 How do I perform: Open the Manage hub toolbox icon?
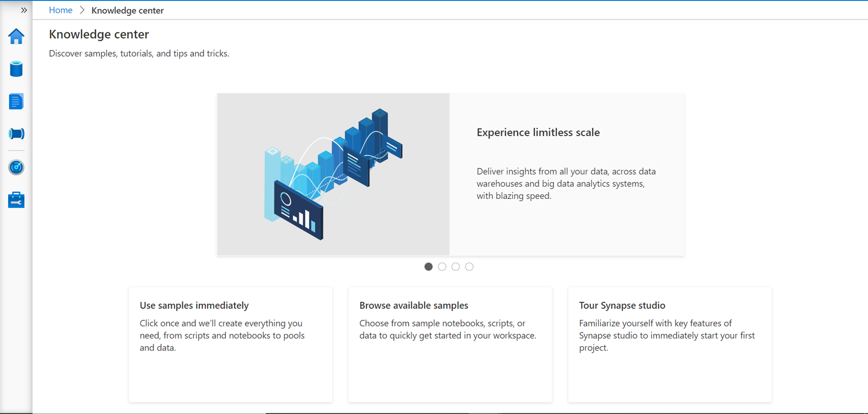click(16, 200)
